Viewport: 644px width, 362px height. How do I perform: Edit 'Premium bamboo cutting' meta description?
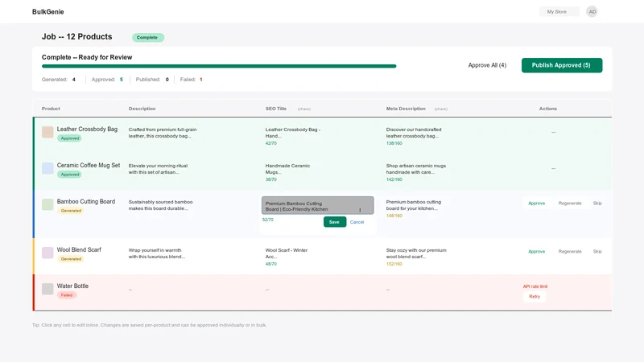click(x=414, y=205)
